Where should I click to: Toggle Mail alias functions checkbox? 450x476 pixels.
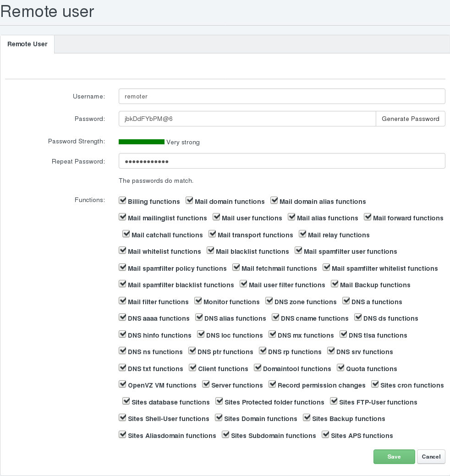291,217
